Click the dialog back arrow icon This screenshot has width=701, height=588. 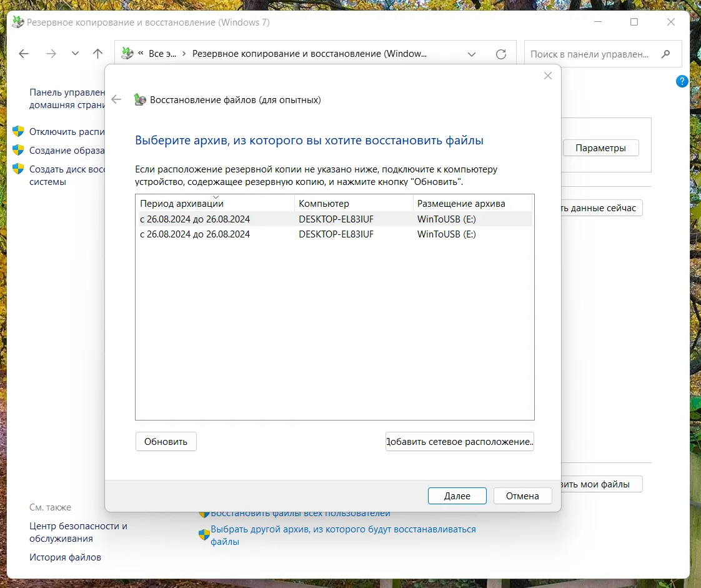coord(116,99)
